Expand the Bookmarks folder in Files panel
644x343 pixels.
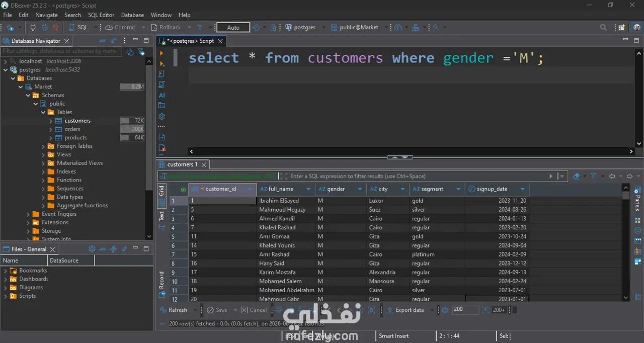tap(6, 271)
